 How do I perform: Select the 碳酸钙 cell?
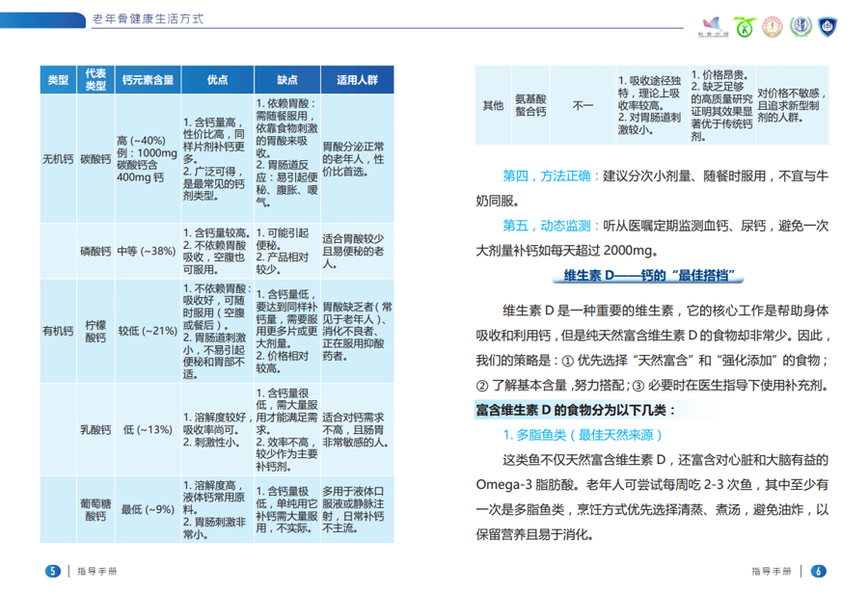tap(95, 159)
